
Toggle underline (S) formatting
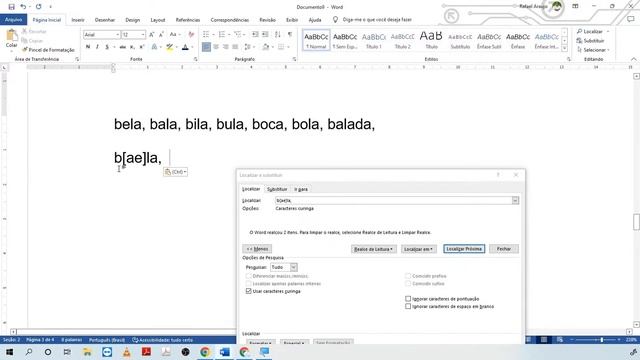pos(107,47)
